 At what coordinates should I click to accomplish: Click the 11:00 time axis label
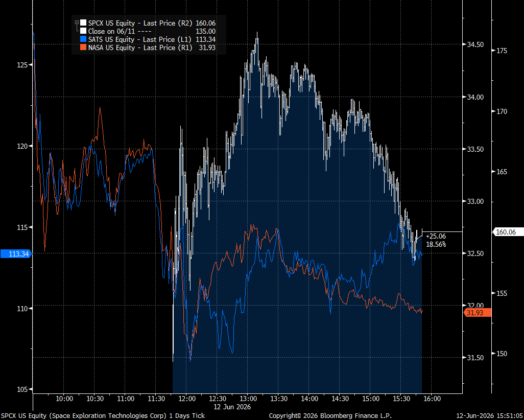click(x=126, y=399)
